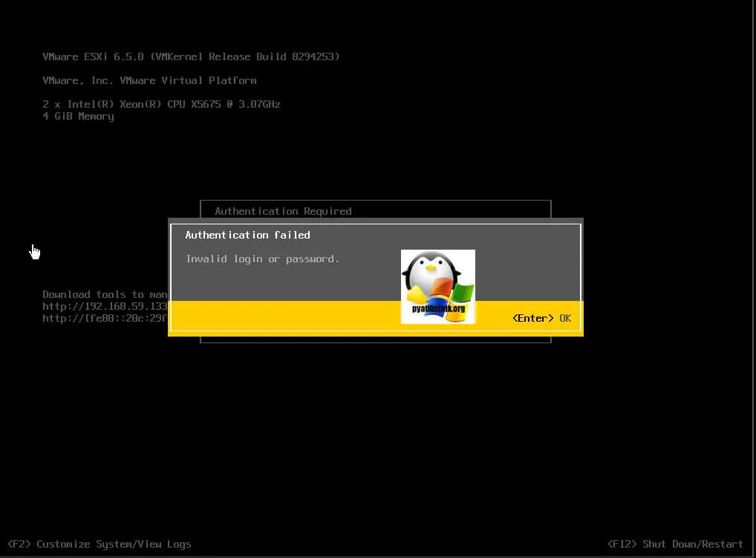Confirm the error with Enter OK
This screenshot has width=756, height=558.
coord(541,318)
